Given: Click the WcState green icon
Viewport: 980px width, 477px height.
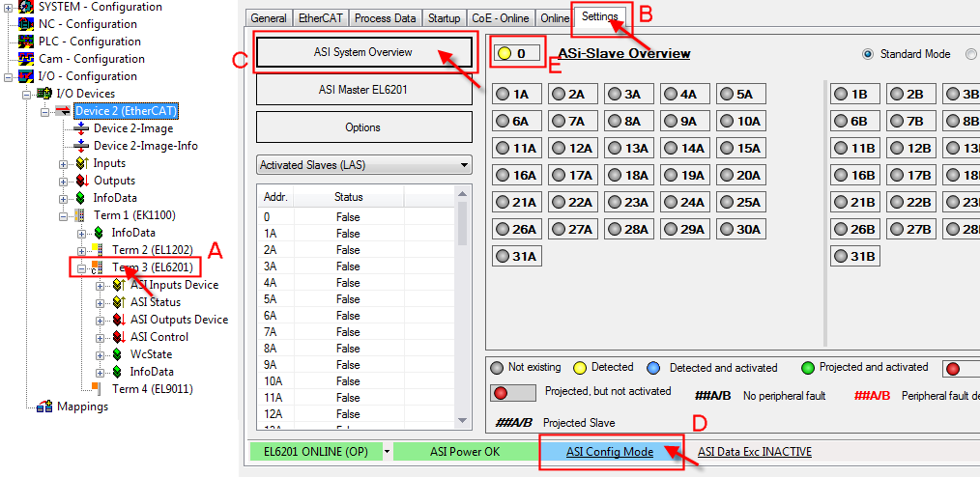Looking at the screenshot, I should [118, 354].
